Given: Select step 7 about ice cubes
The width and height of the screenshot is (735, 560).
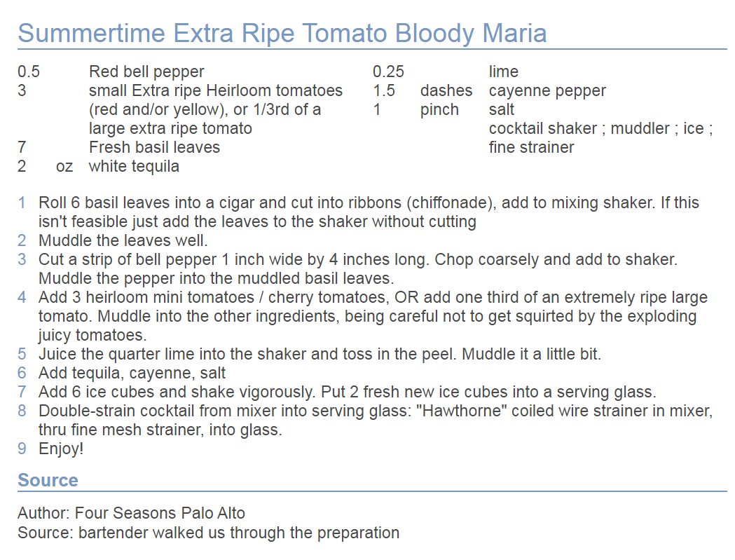Looking at the screenshot, I should click(348, 392).
